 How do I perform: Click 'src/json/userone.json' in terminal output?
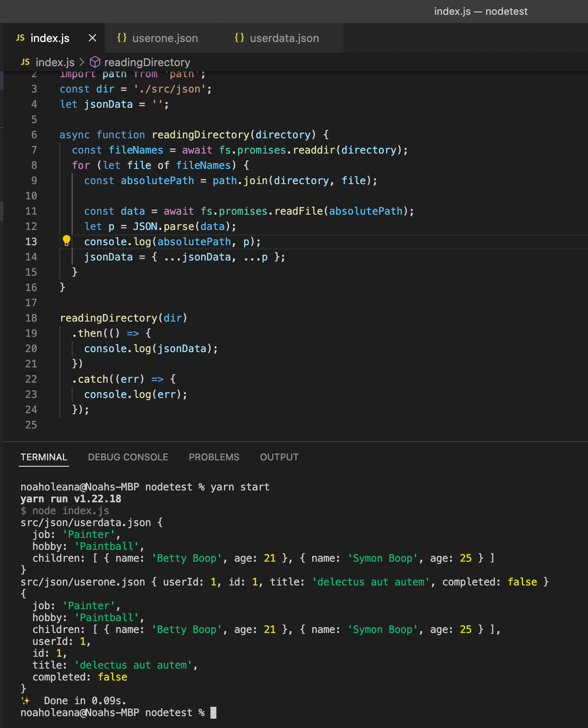[x=83, y=582]
